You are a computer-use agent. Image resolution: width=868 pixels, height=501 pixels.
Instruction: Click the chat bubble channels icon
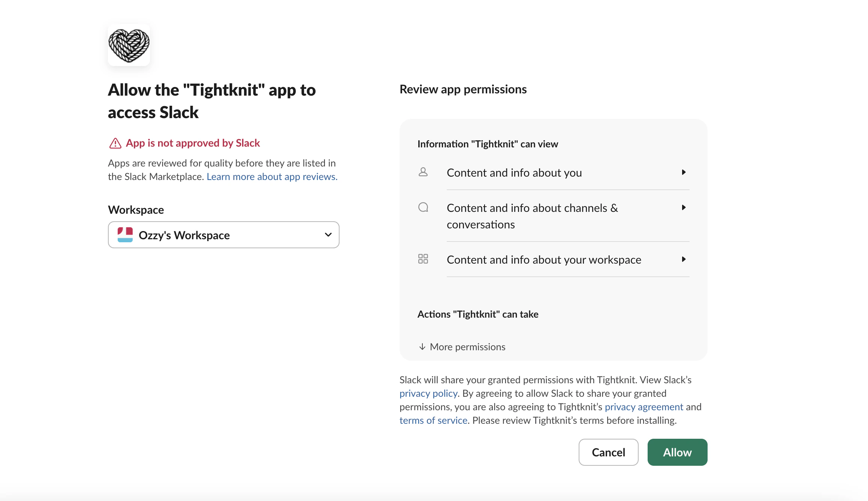click(x=423, y=207)
